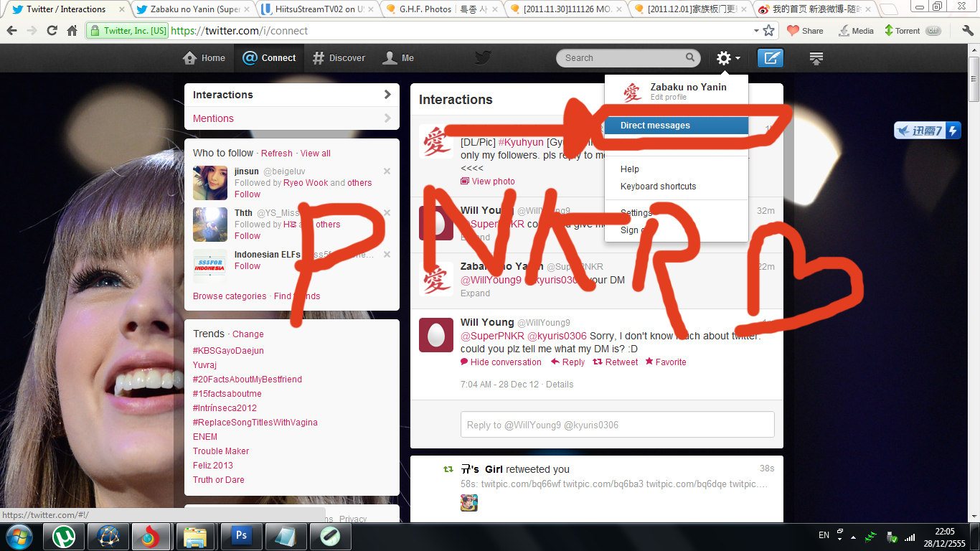Click the Media toolbar button
980x551 pixels.
(x=855, y=31)
